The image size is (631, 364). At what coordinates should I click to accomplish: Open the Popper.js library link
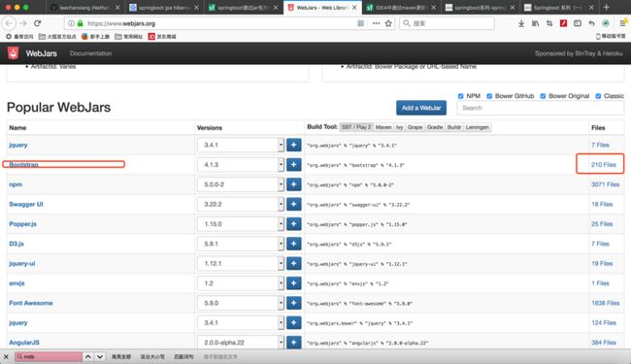[22, 223]
